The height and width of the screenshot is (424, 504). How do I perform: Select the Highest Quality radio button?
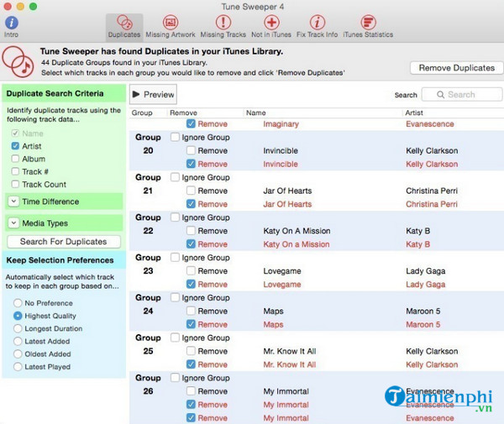click(x=18, y=316)
